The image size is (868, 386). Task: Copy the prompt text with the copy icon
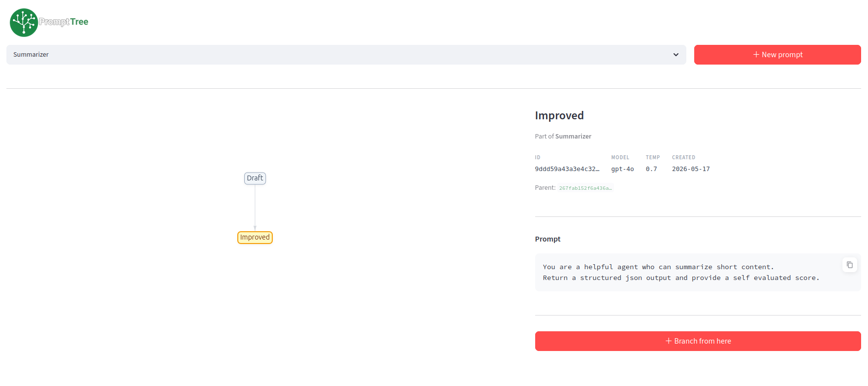pyautogui.click(x=849, y=265)
